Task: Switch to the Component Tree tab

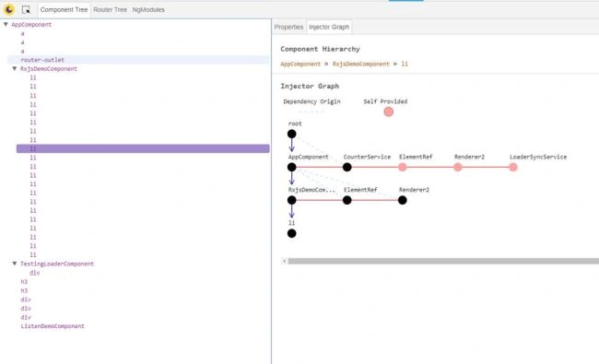Action: (64, 10)
